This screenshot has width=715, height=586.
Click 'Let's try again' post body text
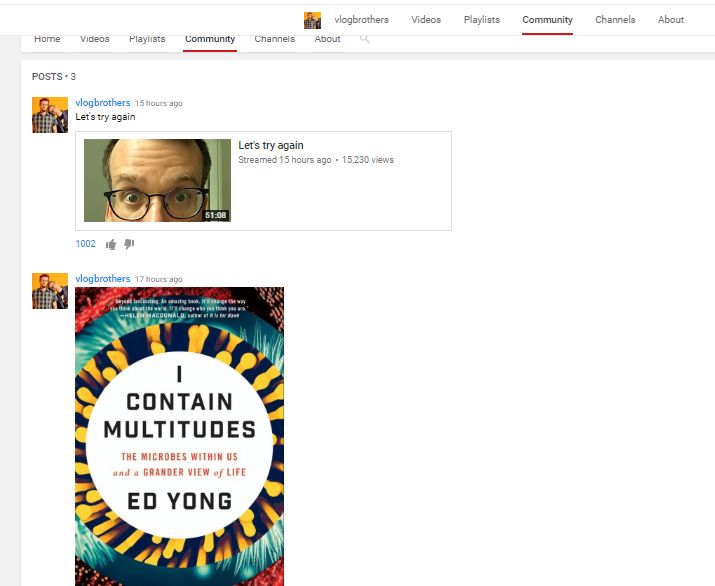tap(105, 117)
